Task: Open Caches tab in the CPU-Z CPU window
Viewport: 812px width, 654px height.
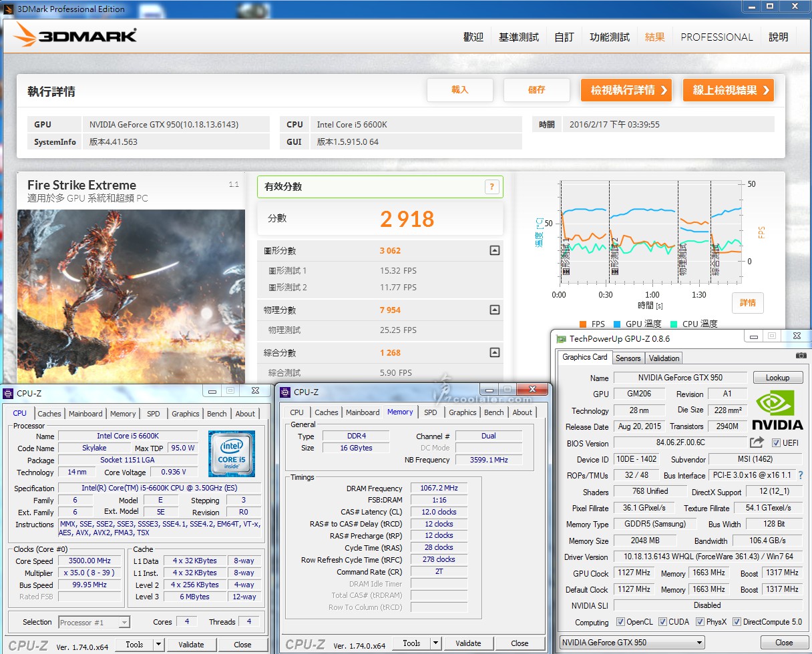Action: click(49, 414)
